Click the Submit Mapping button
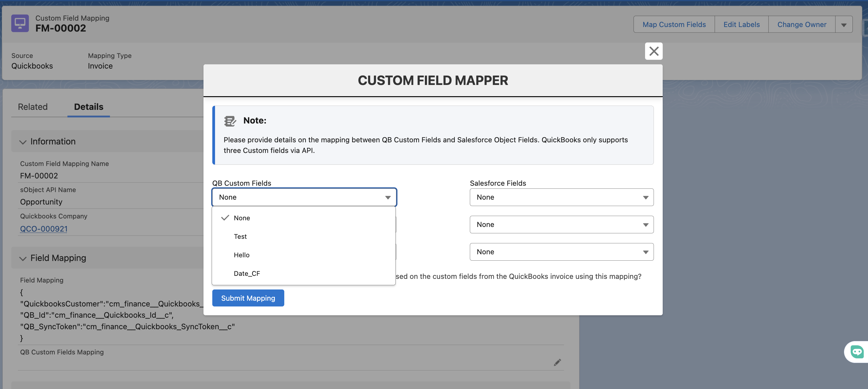 248,298
